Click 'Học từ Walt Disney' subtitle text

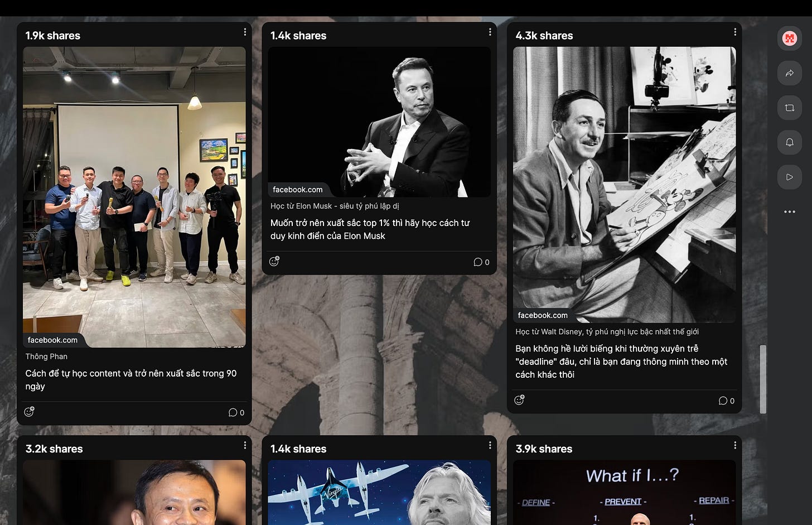click(x=607, y=331)
